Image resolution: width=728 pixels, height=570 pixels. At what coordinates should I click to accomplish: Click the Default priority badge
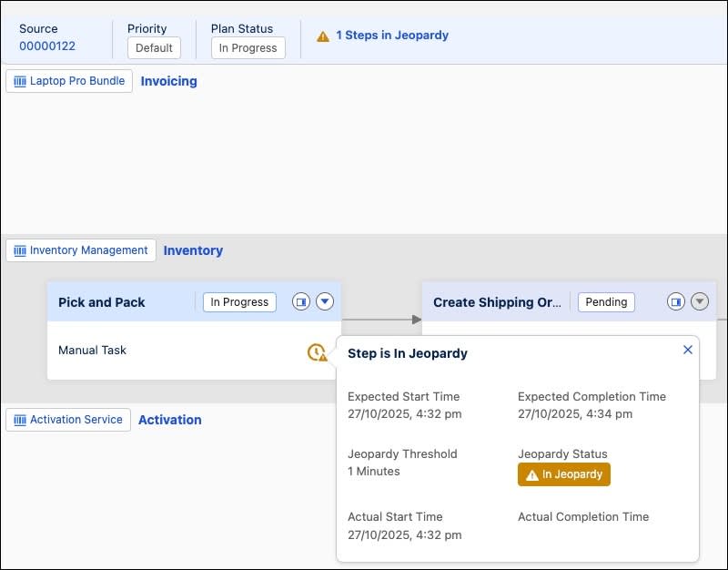point(154,48)
